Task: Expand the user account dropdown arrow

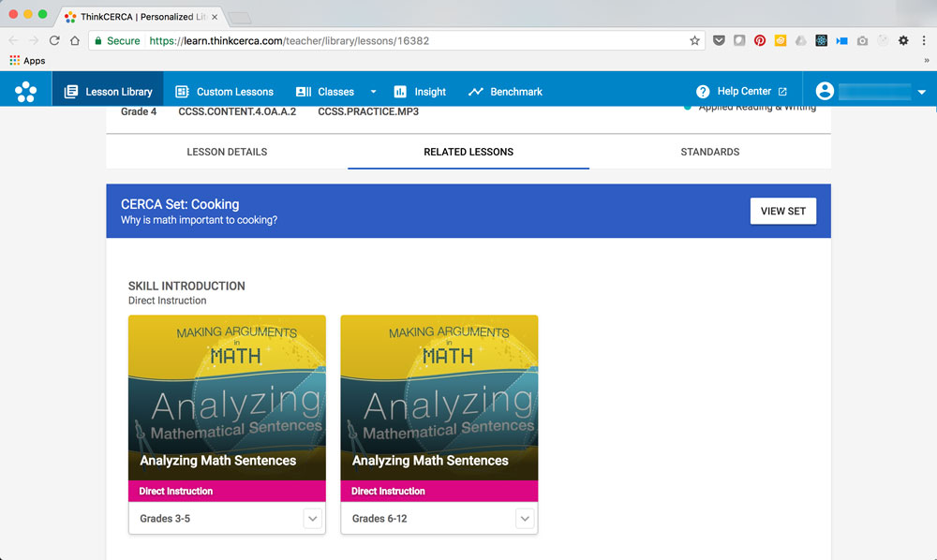Action: click(x=921, y=92)
